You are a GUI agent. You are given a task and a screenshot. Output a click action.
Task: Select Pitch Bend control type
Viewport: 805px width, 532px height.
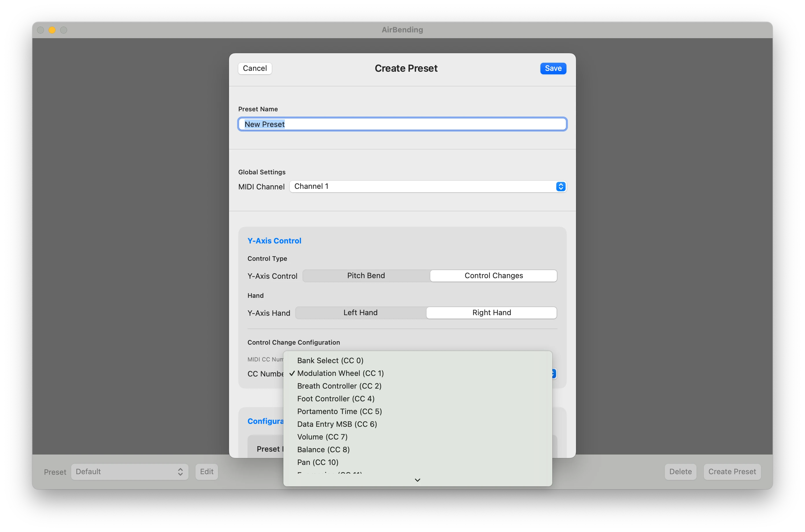pos(366,276)
